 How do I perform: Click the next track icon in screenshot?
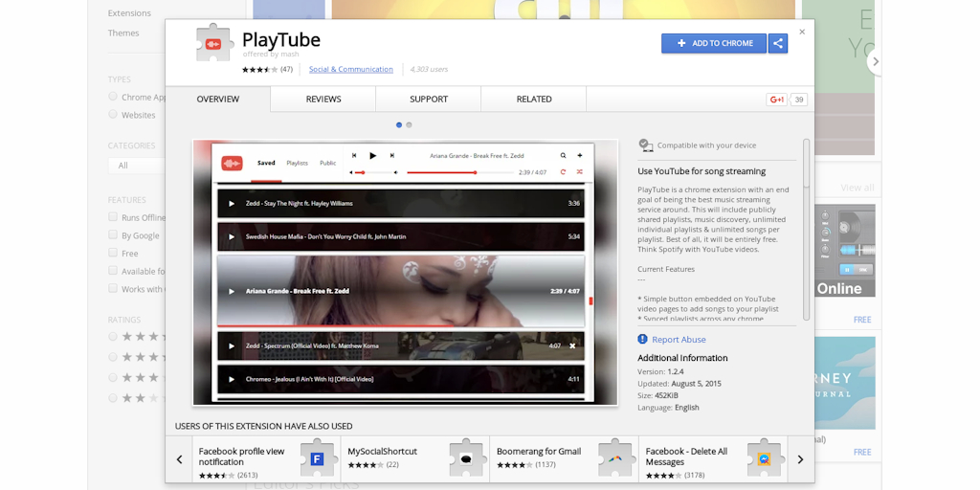point(391,156)
